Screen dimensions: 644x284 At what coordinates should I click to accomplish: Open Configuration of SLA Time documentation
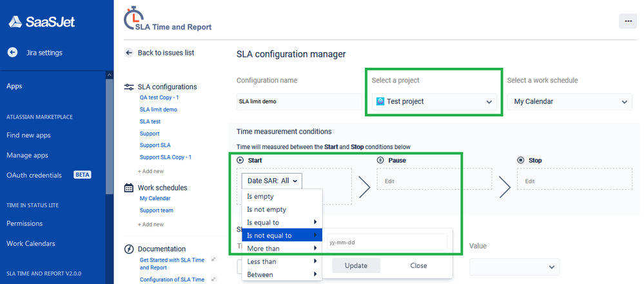[x=171, y=279]
